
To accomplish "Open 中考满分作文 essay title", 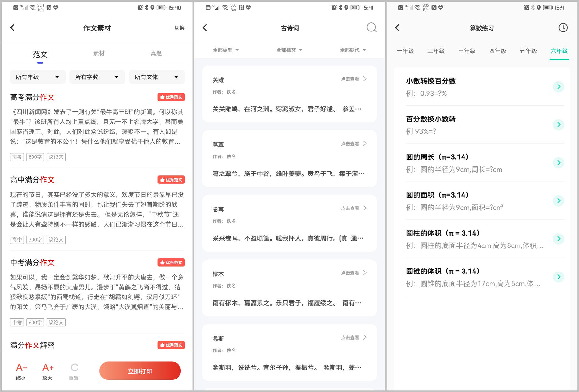I will click(32, 263).
